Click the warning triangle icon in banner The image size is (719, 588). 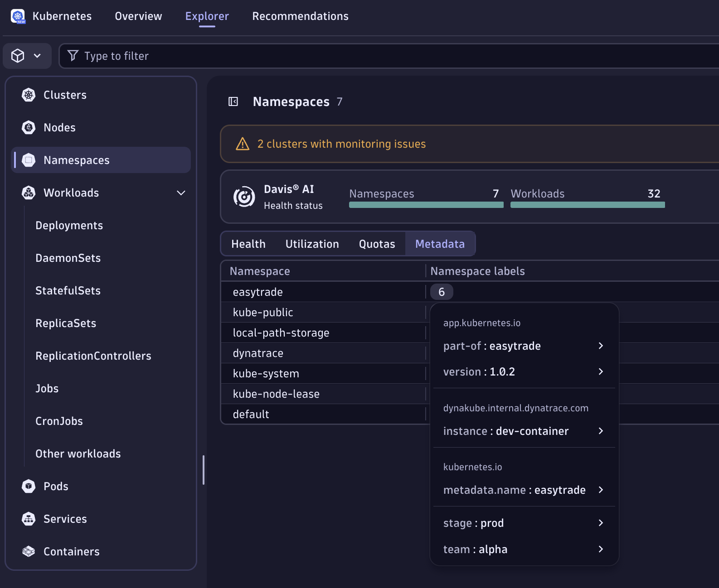[243, 144]
